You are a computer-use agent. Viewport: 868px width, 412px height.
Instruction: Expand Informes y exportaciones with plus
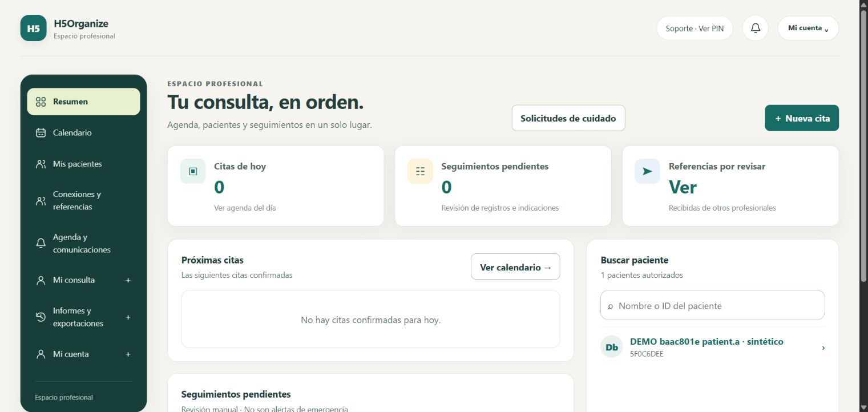tap(128, 317)
